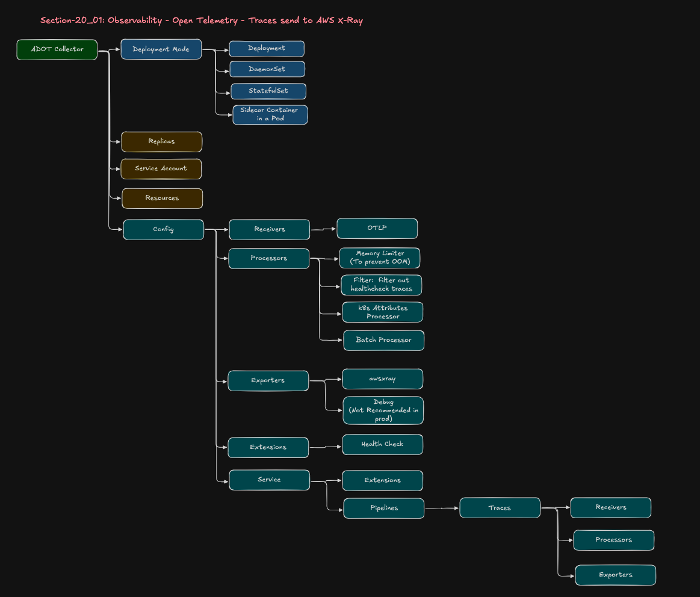Select the Service Account node
700x597 pixels.
[161, 169]
